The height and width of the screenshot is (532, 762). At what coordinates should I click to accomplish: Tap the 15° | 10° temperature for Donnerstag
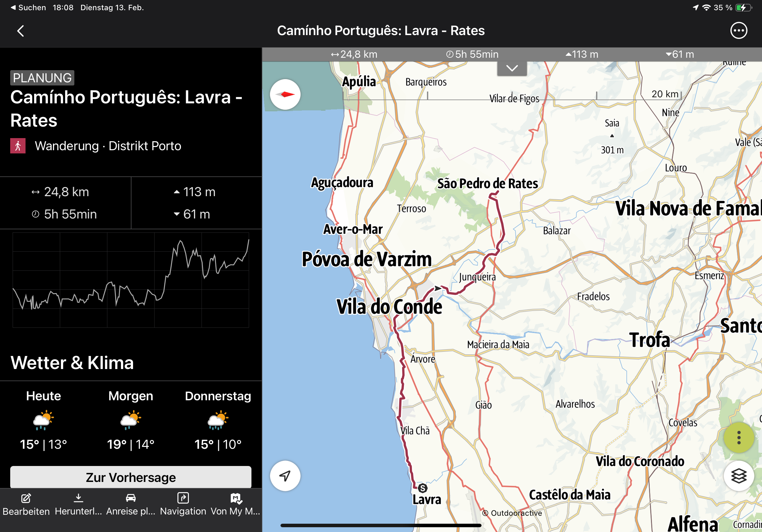[x=218, y=444]
